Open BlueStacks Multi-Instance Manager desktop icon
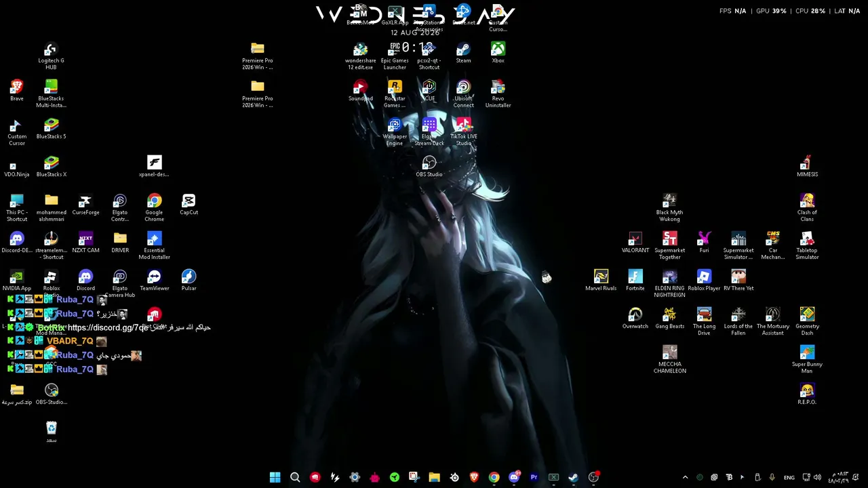The height and width of the screenshot is (488, 868). point(51,94)
